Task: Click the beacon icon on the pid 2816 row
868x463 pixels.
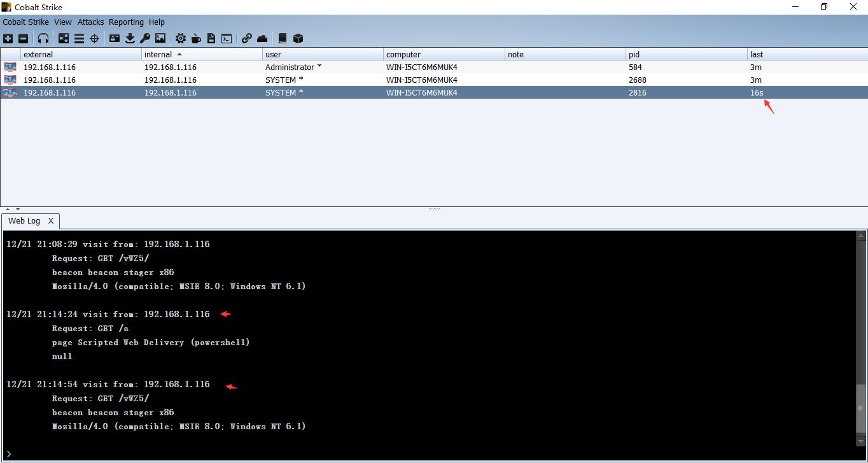Action: 10,92
